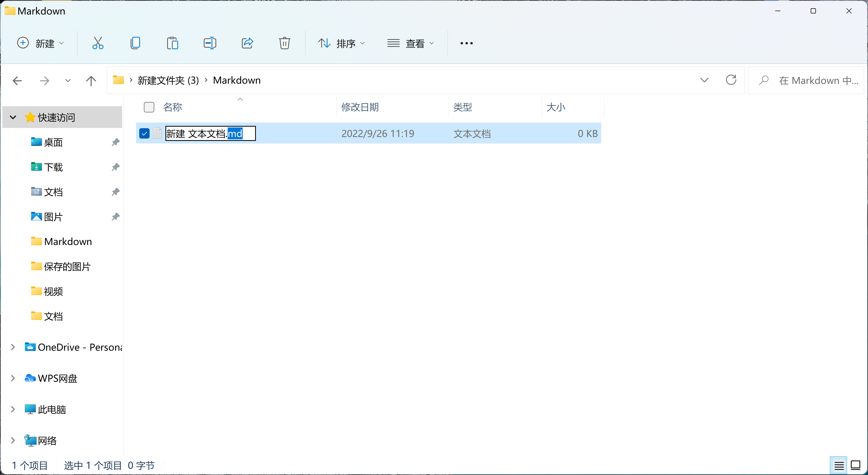
Task: Open the 排序 sort dropdown
Action: (x=342, y=43)
